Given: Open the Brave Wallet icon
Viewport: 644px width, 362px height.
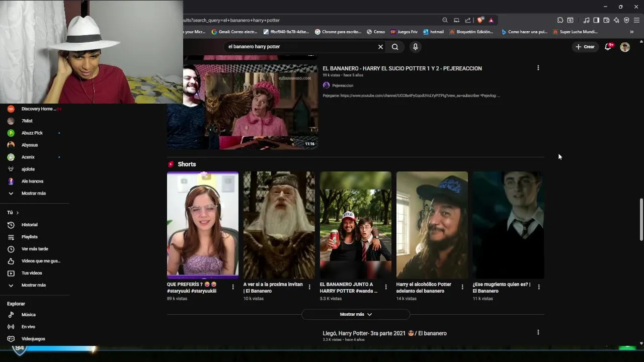Looking at the screenshot, I should coord(606,20).
